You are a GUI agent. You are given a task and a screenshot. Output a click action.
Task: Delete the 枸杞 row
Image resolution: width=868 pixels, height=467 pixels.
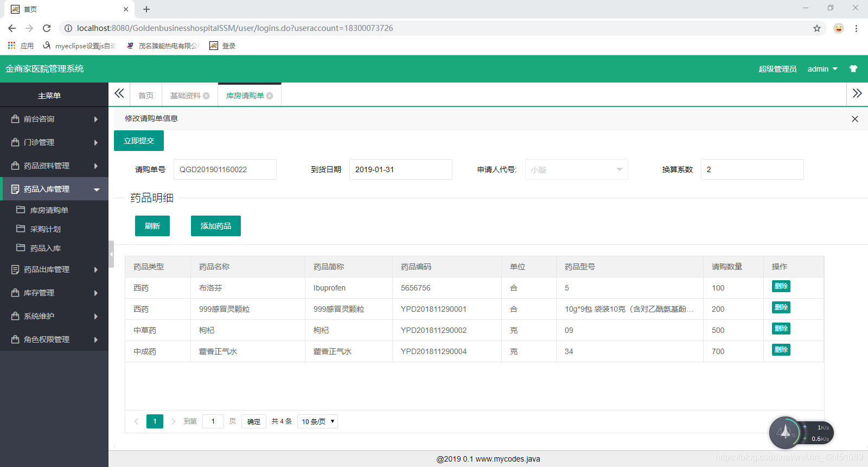click(x=781, y=329)
